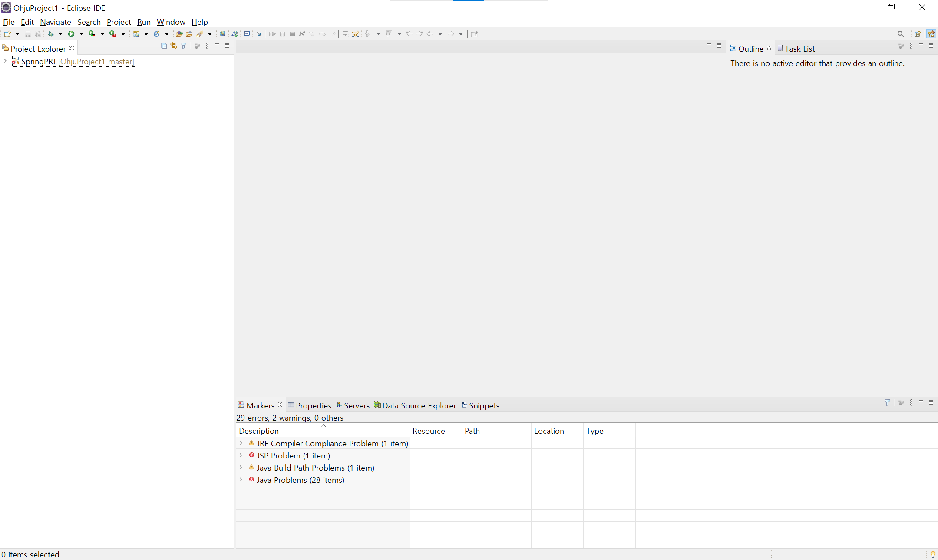Click the Debug bug icon

tap(50, 34)
